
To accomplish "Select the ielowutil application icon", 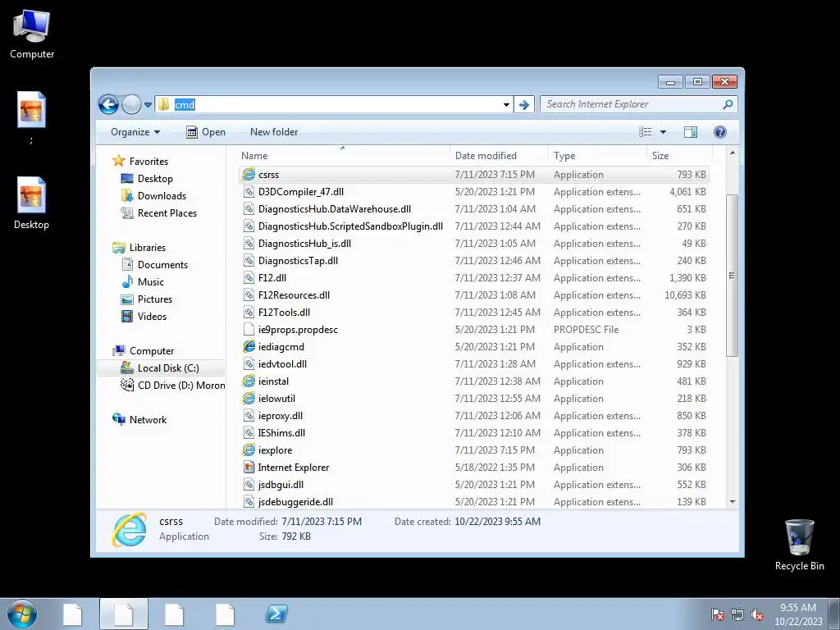I will click(249, 399).
